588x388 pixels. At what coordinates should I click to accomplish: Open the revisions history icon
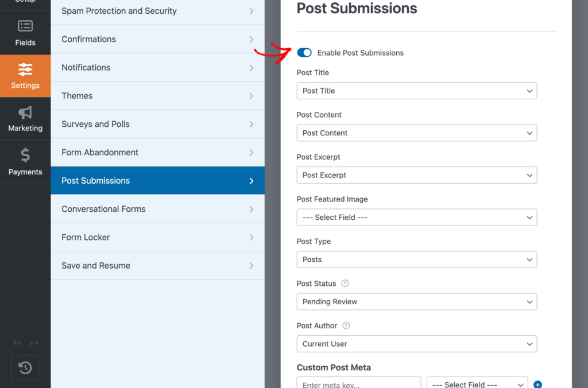(25, 368)
